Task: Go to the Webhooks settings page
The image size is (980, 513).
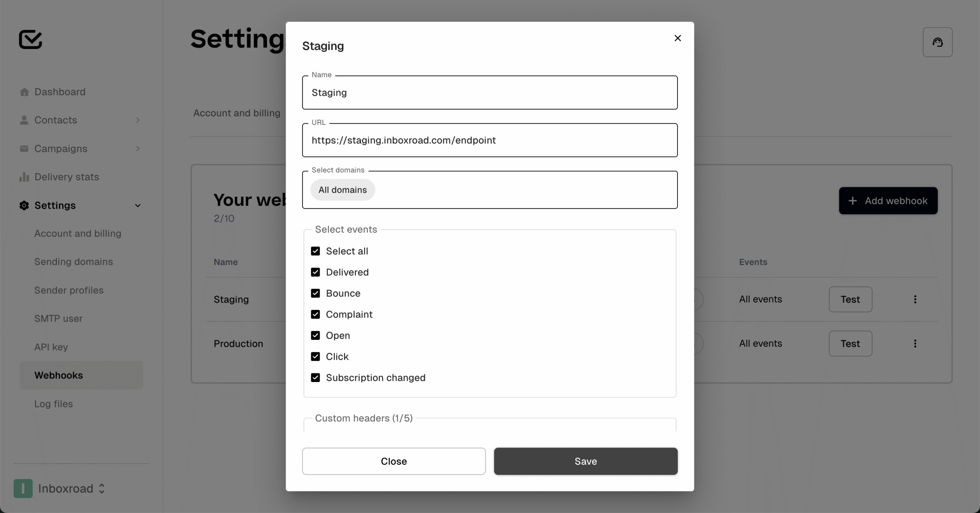Action: (x=58, y=375)
